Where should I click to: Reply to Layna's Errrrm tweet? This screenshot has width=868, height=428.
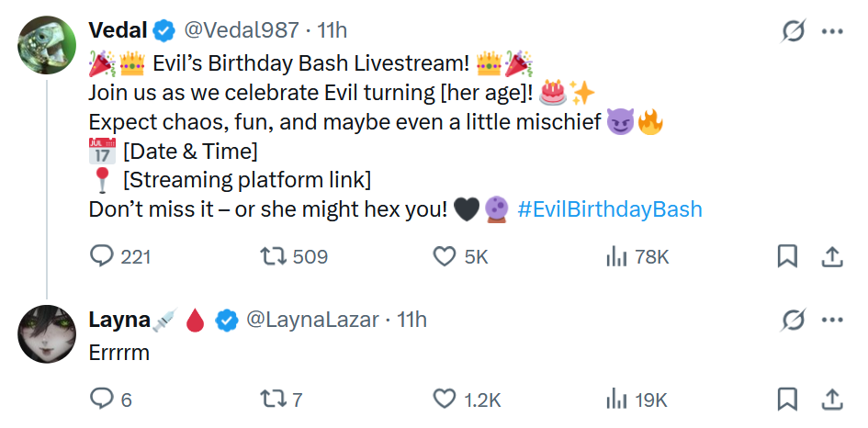coord(101,399)
